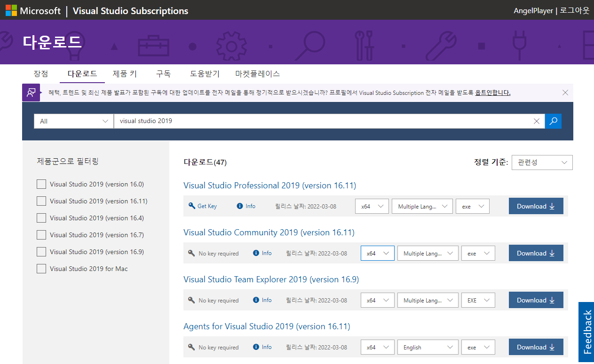The width and height of the screenshot is (594, 364).
Task: Check Visual Studio 2019 (version 16.7) filter
Action: [41, 235]
